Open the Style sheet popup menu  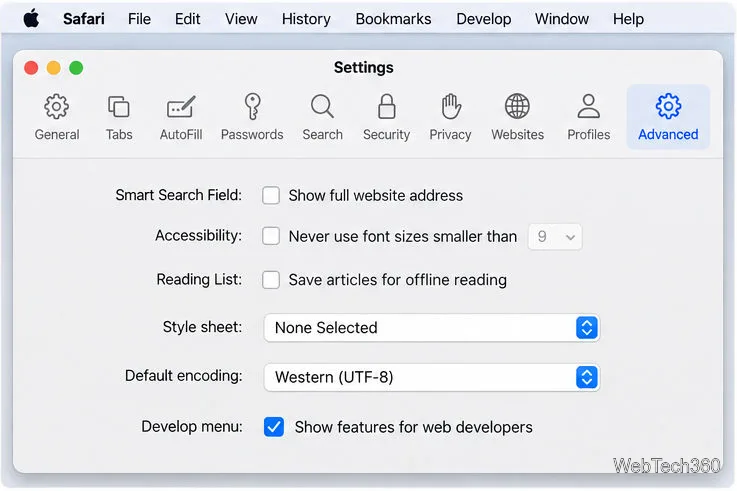tap(431, 327)
